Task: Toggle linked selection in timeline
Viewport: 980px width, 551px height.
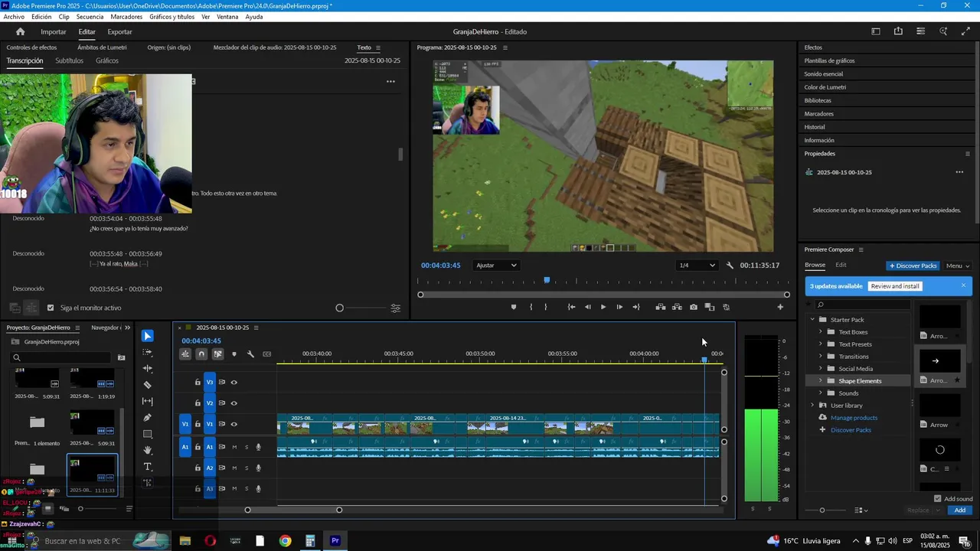Action: point(218,354)
